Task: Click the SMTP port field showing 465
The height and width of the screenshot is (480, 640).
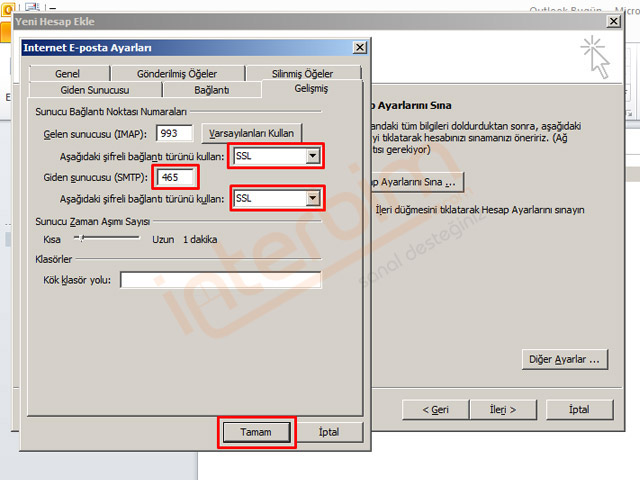Action: [x=175, y=178]
